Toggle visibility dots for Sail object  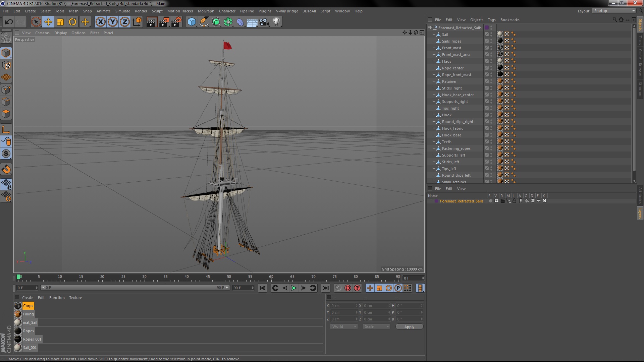491,34
